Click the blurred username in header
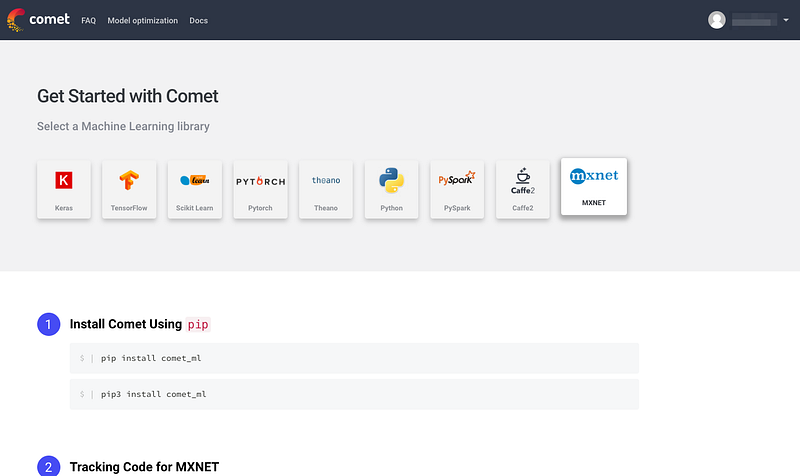This screenshot has width=800, height=476. 754,20
